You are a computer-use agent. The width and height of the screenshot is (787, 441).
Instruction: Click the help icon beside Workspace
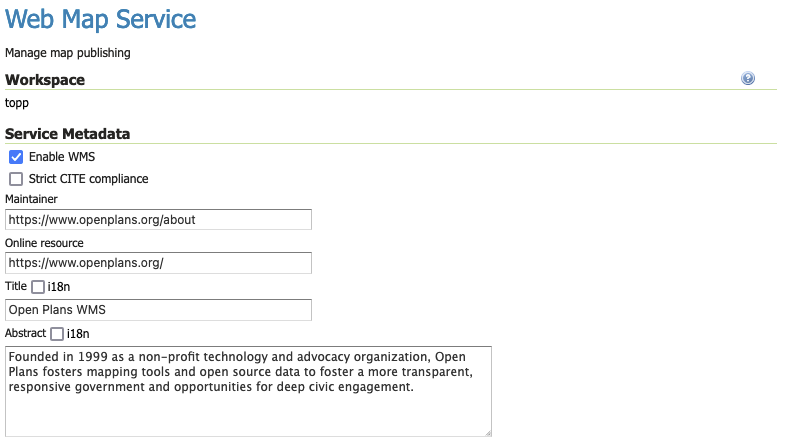(748, 79)
